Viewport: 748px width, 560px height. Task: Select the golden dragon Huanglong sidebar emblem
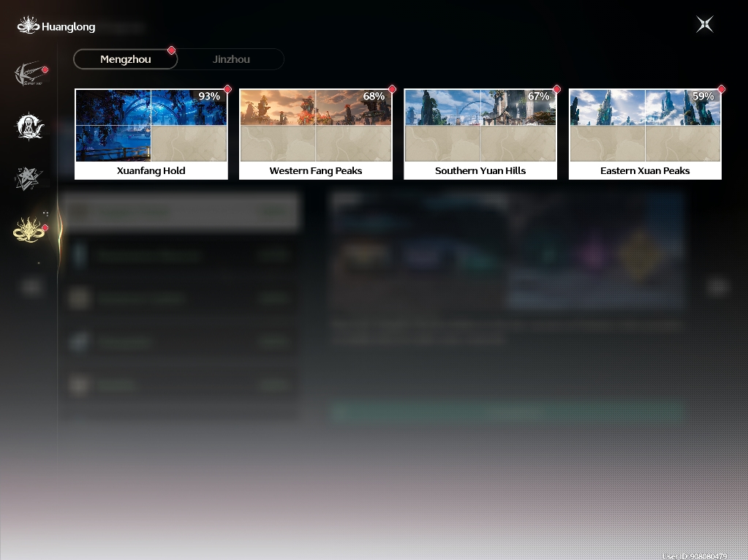click(29, 230)
